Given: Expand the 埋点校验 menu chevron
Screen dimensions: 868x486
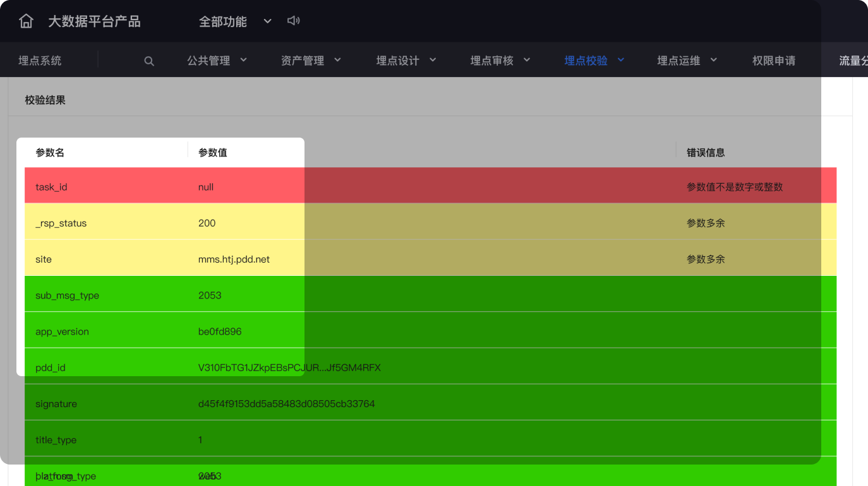Looking at the screenshot, I should pyautogui.click(x=621, y=60).
